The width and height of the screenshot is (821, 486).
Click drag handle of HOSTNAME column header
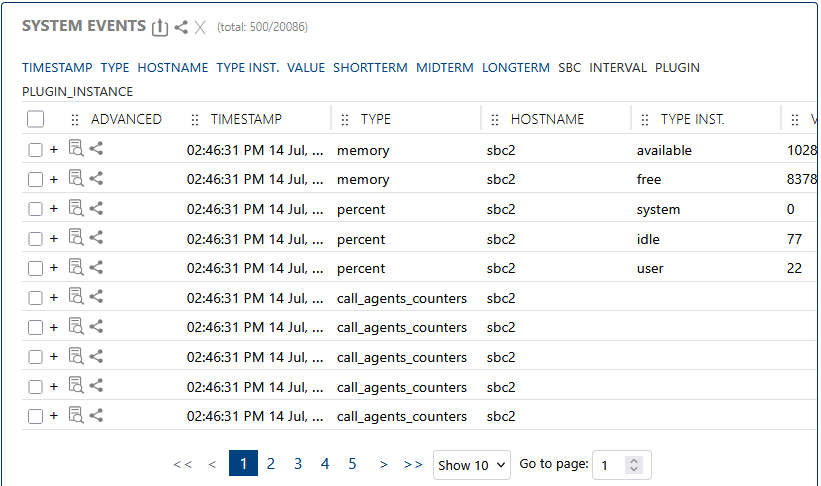pos(495,120)
